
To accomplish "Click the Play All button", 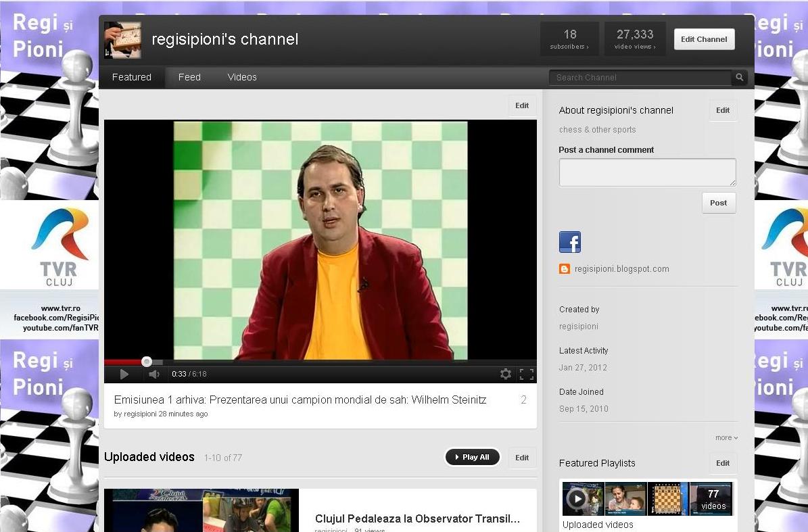I will [x=473, y=457].
